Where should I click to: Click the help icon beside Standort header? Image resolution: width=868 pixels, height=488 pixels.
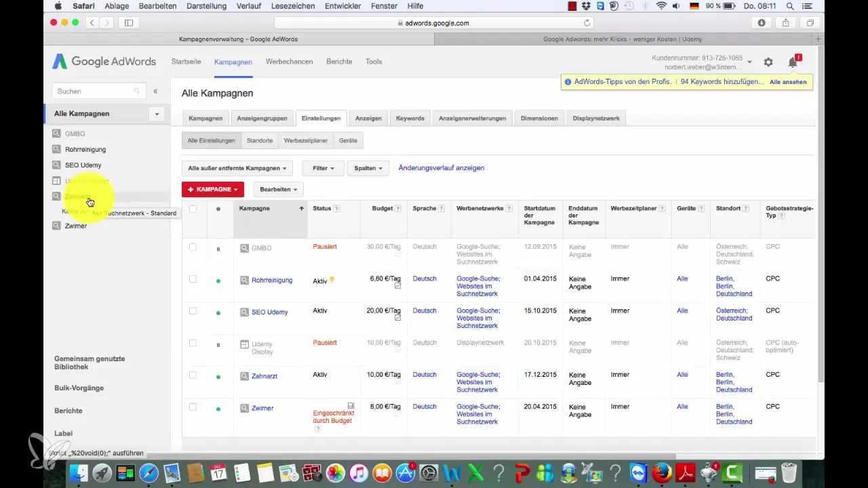[746, 209]
